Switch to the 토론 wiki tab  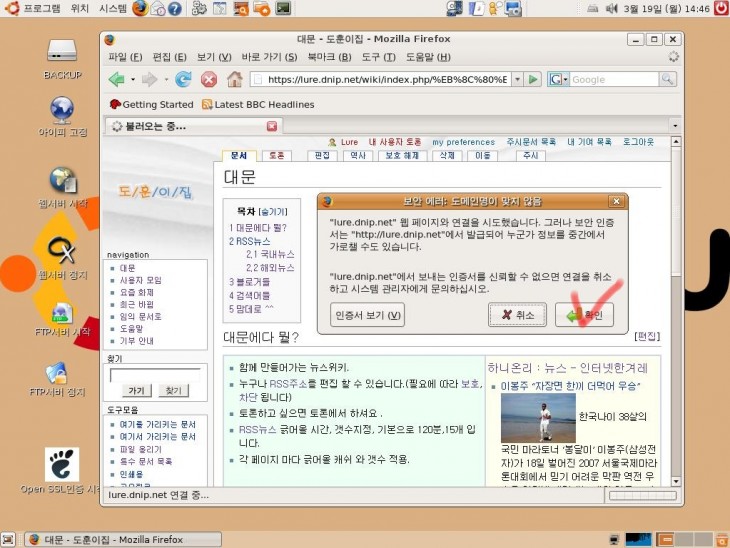click(x=276, y=156)
